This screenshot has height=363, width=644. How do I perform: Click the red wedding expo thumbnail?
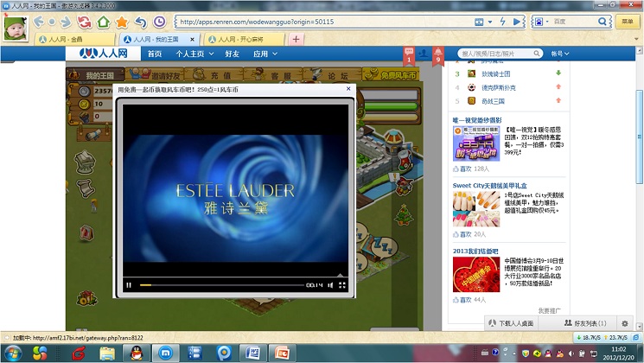click(476, 274)
